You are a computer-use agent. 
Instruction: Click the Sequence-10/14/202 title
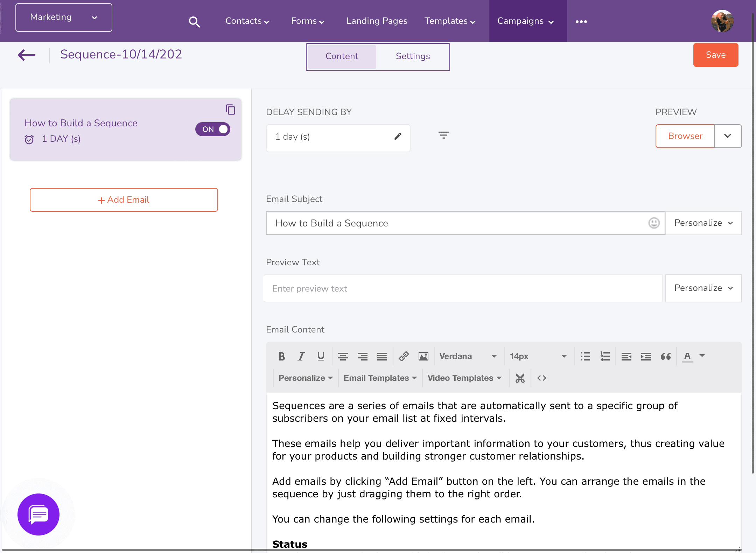(121, 54)
